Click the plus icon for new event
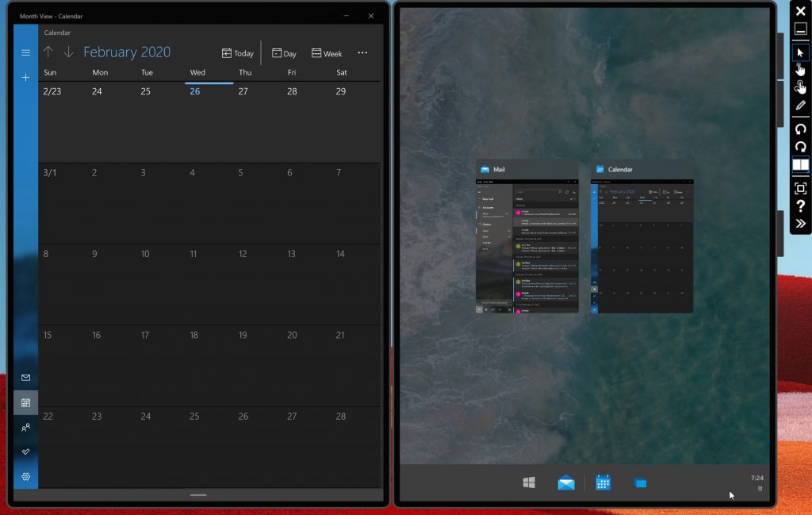Screen dimensions: 812x515 click(x=25, y=78)
